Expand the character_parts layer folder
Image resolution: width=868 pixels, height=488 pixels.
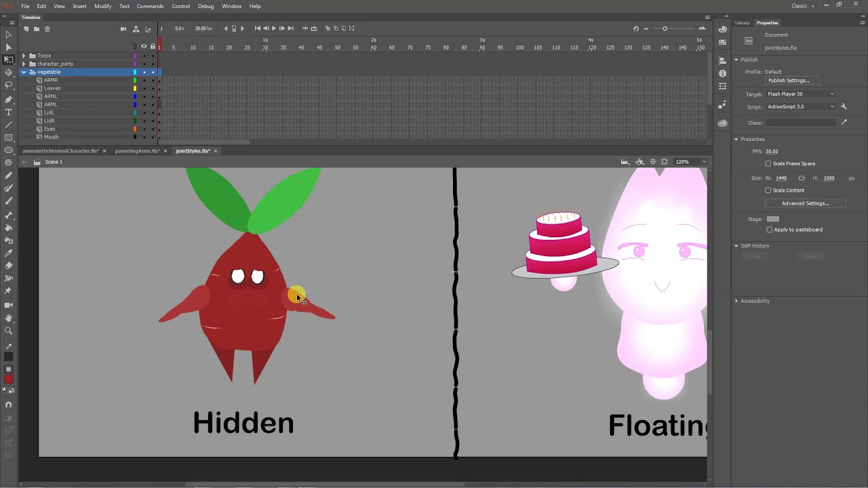[24, 64]
